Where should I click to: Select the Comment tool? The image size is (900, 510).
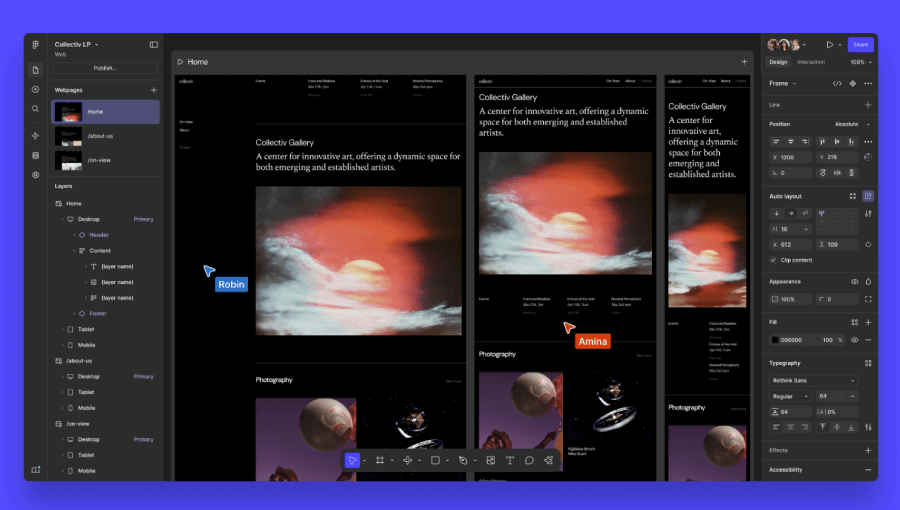click(529, 460)
